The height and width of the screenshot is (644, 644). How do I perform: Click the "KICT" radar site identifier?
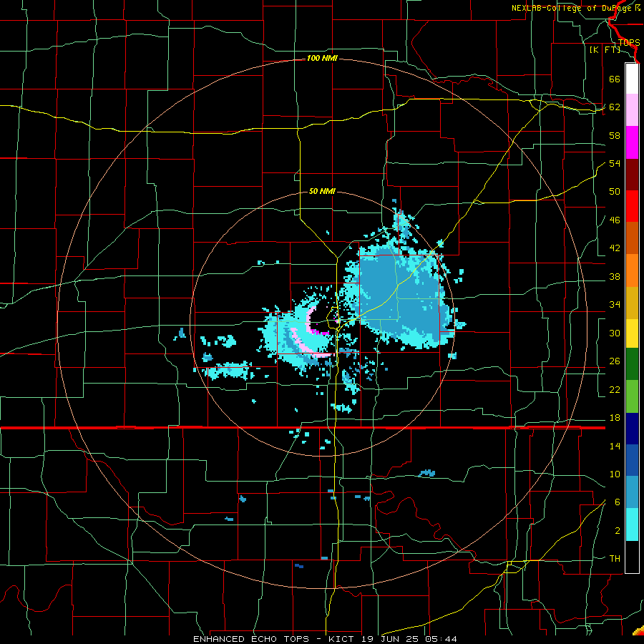[x=341, y=639]
